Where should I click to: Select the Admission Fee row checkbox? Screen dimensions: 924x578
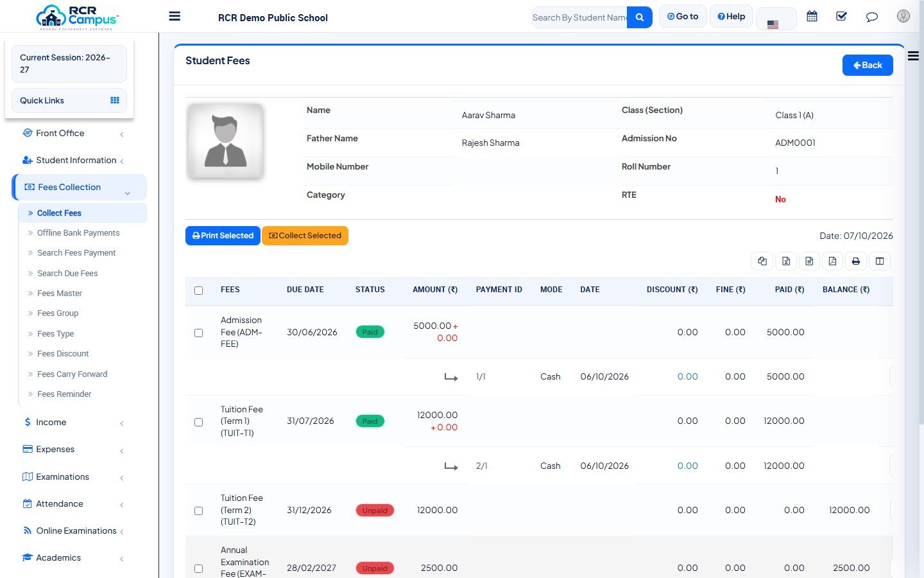(x=198, y=333)
